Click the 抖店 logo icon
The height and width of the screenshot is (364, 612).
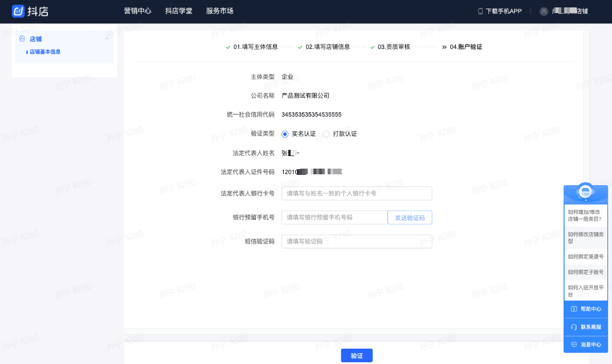pos(19,11)
